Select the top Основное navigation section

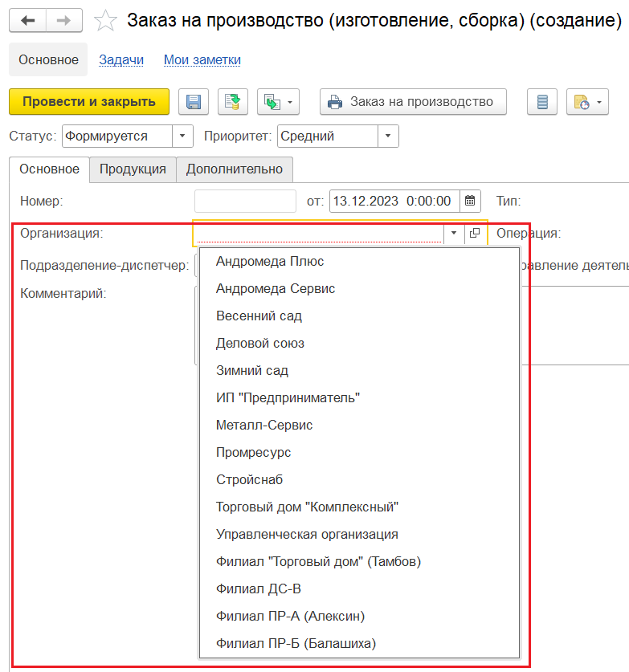point(48,59)
